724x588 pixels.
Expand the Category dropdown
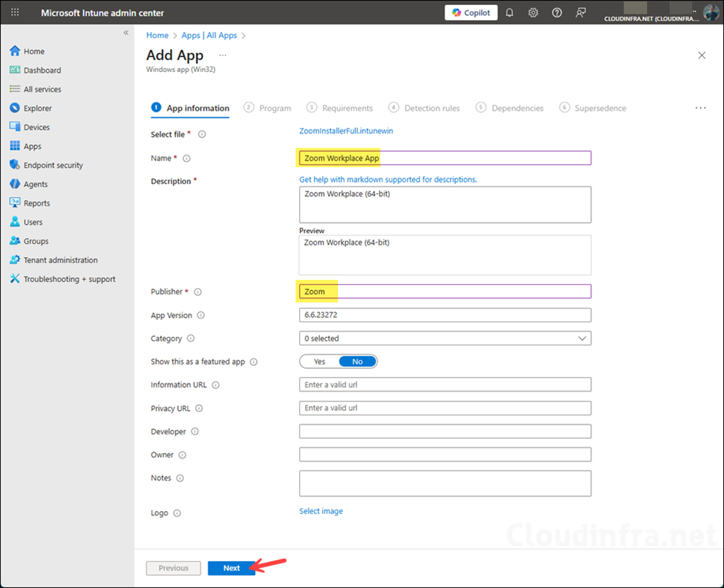click(445, 339)
